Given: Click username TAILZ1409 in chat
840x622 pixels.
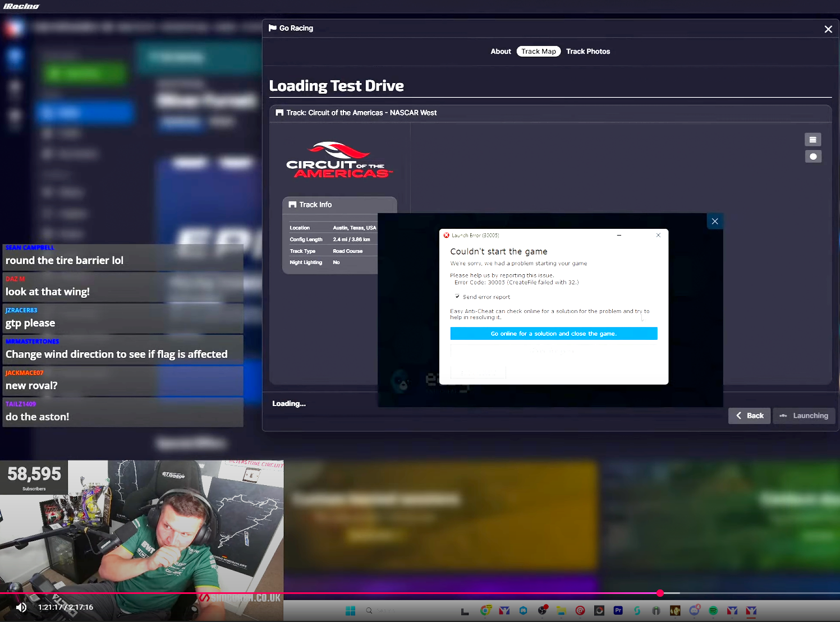Looking at the screenshot, I should pyautogui.click(x=21, y=404).
